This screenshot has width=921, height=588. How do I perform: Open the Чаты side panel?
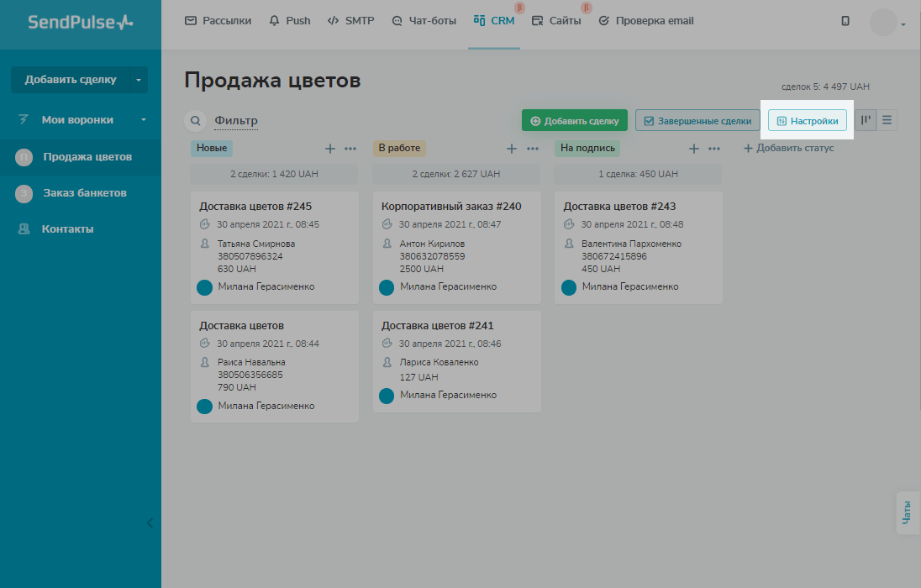[x=907, y=513]
